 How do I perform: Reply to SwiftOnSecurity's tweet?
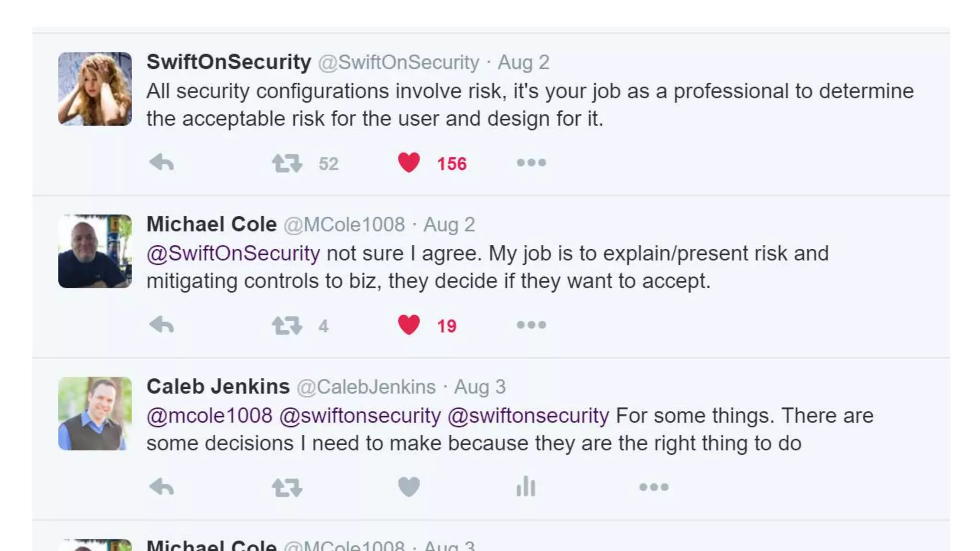(162, 163)
